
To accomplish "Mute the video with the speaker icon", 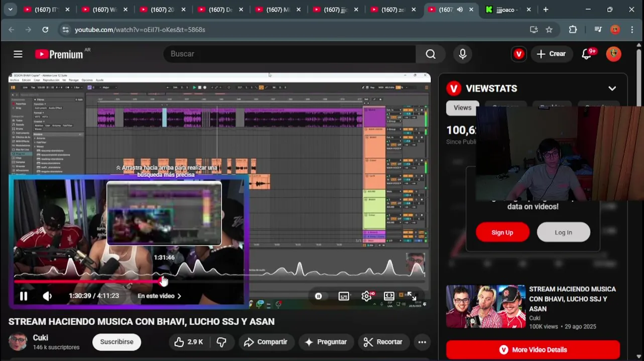I will click(47, 296).
